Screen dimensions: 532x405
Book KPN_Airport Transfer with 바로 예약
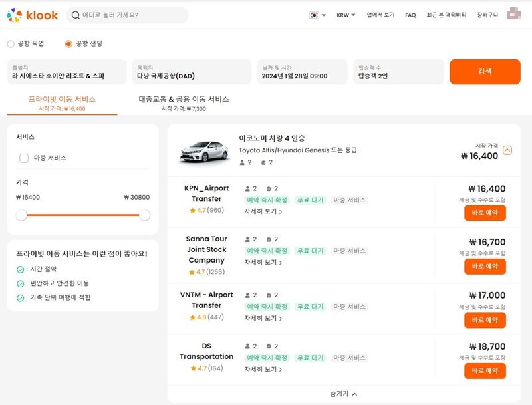point(485,213)
